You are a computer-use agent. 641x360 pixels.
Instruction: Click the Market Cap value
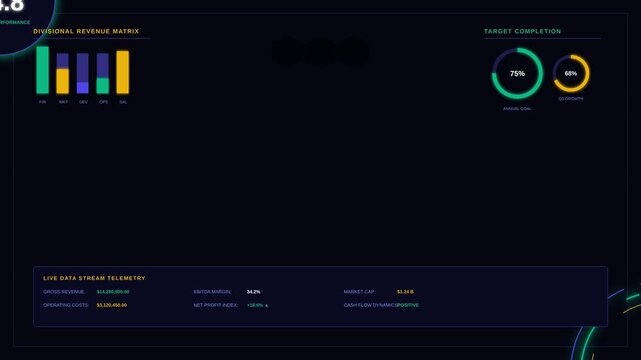coord(405,292)
